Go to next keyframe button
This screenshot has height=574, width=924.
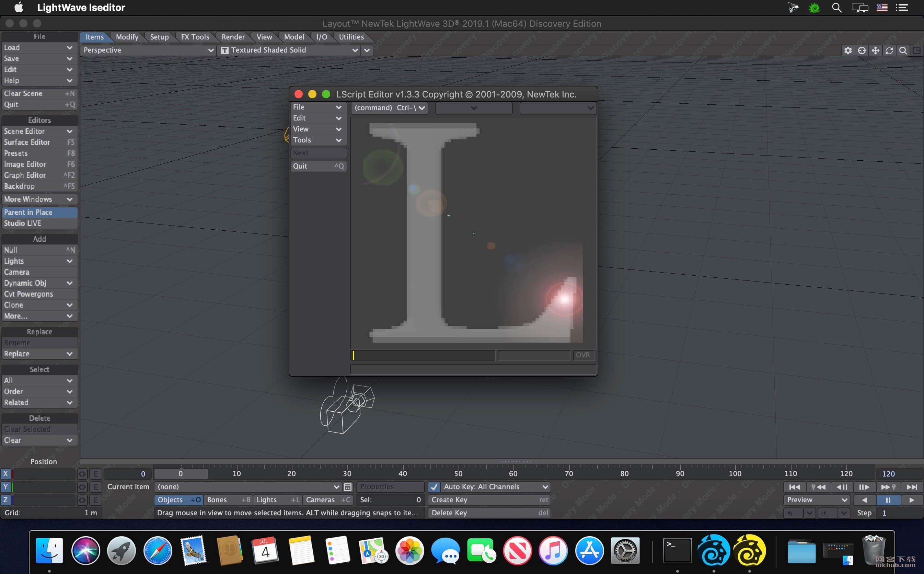pyautogui.click(x=888, y=487)
